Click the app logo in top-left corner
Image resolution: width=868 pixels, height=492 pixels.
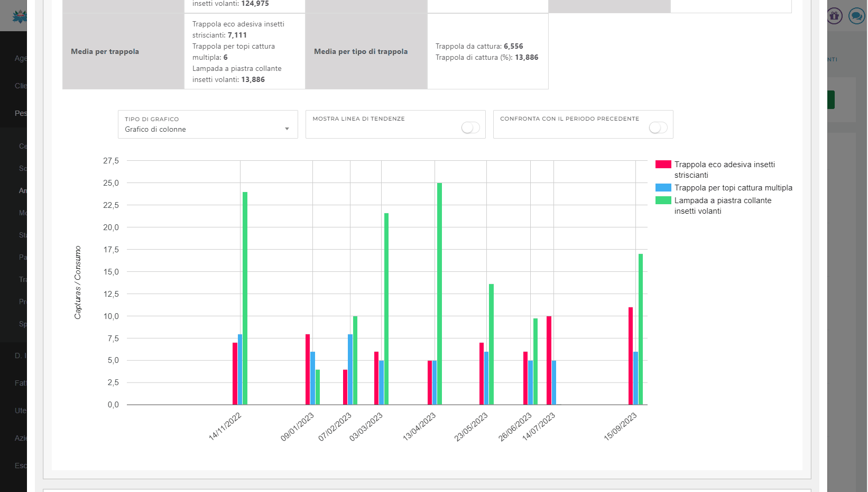(x=20, y=17)
